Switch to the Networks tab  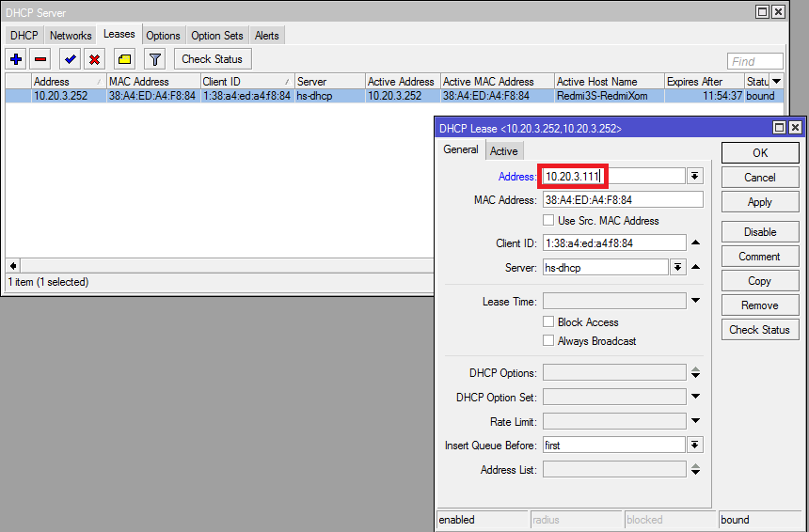pos(71,36)
